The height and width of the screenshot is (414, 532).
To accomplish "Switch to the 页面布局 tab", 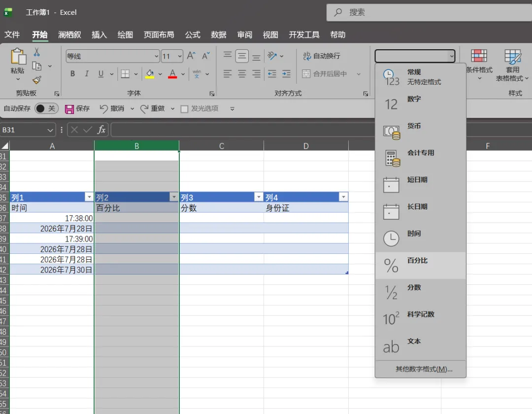I will [x=159, y=34].
